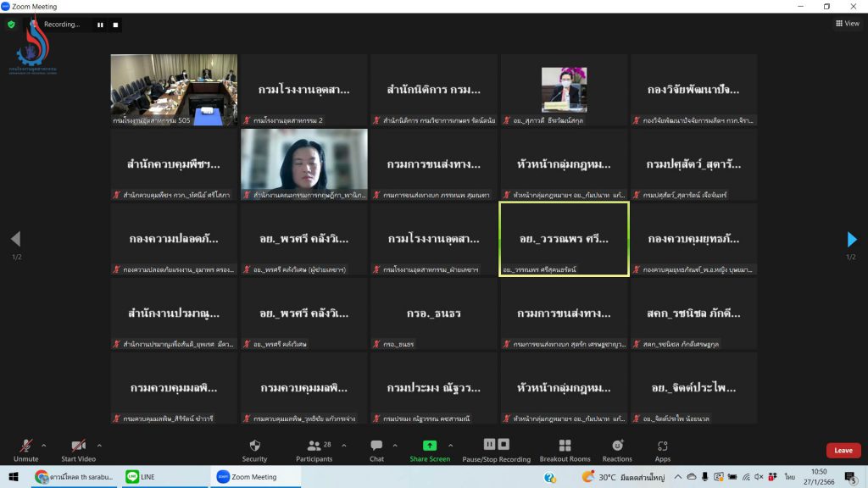Select the highlighted active speaker tile
This screenshot has width=868, height=488.
pos(564,239)
